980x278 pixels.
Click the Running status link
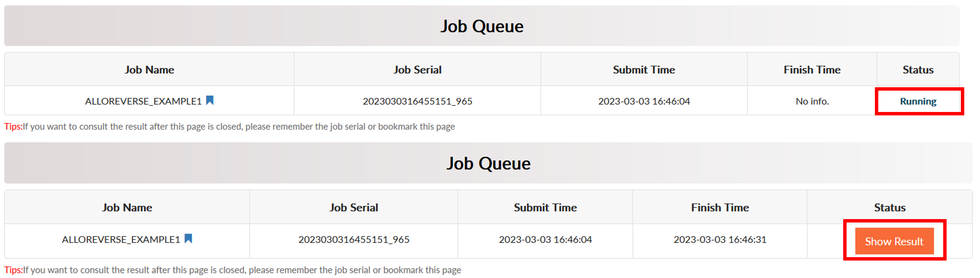(x=918, y=101)
